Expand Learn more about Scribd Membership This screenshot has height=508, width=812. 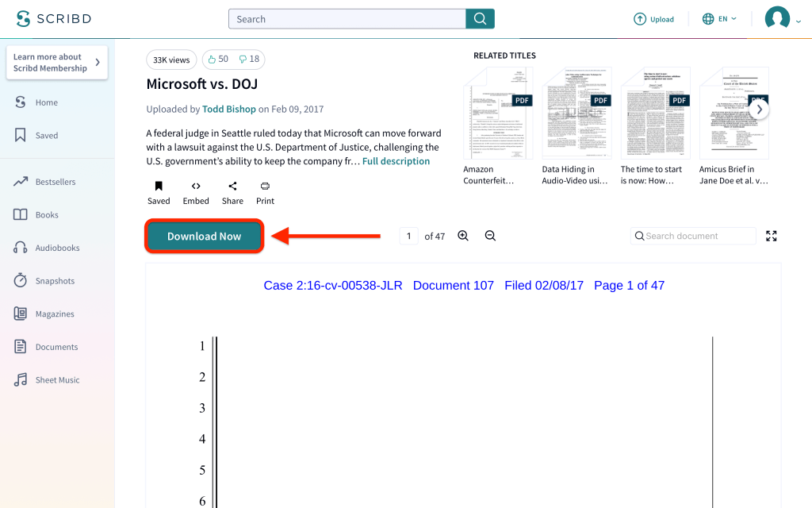click(x=56, y=63)
